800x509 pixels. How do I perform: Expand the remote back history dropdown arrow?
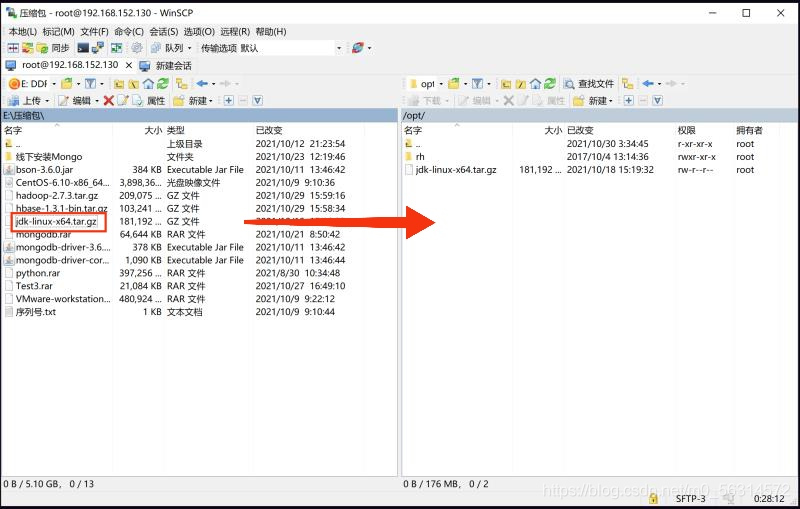[659, 84]
